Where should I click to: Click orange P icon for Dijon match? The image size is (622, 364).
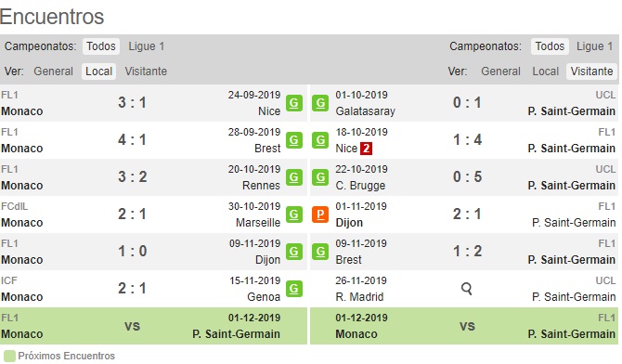point(319,214)
